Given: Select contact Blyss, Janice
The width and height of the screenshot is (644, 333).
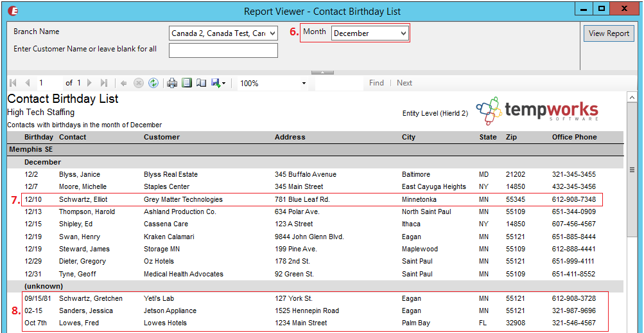Looking at the screenshot, I should point(79,174).
